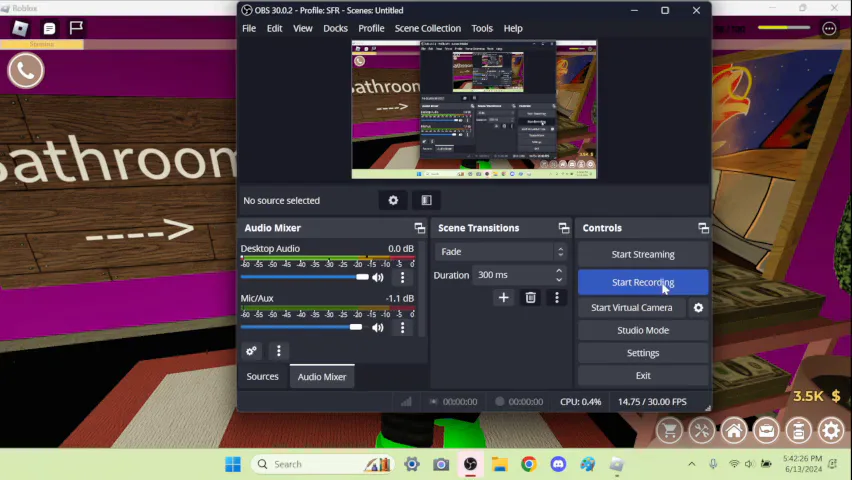Screen dimensions: 852x480
Task: Click the taskbar Search box
Action: click(322, 464)
